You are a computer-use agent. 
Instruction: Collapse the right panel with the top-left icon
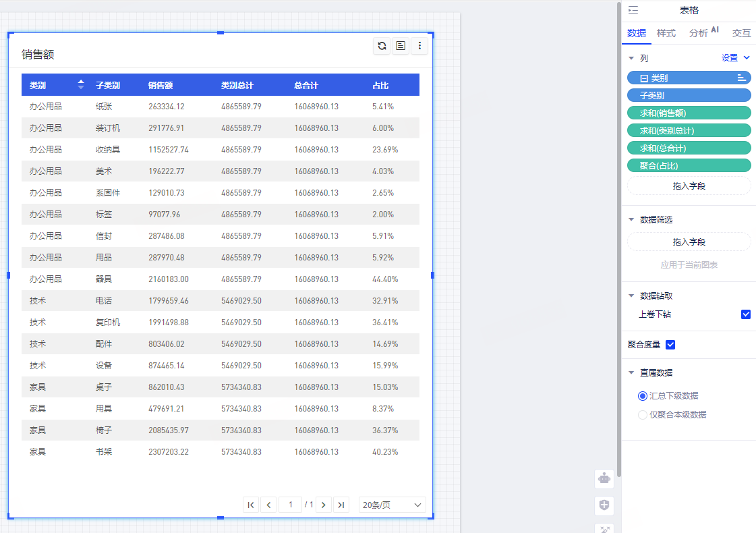633,10
